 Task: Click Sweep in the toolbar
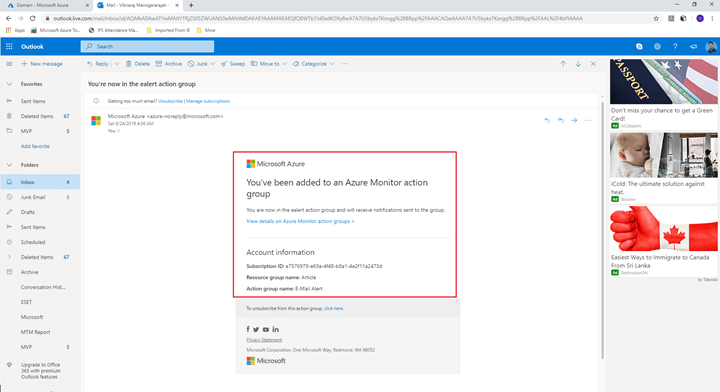(233, 64)
